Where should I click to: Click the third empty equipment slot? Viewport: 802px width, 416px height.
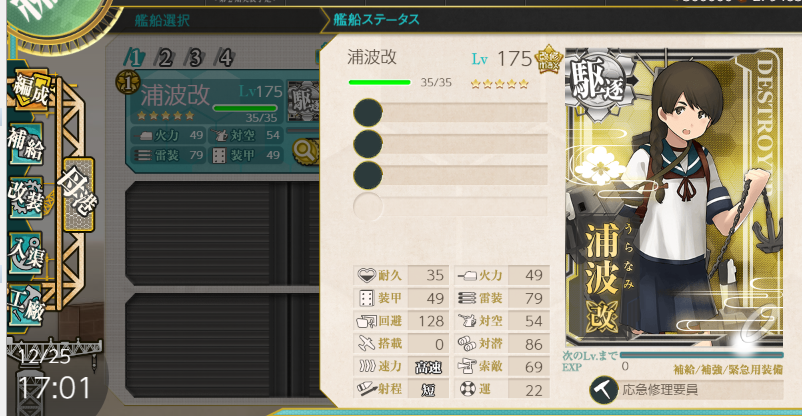(451, 175)
